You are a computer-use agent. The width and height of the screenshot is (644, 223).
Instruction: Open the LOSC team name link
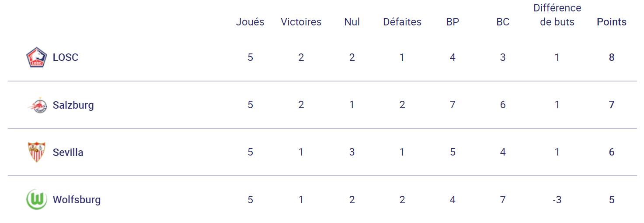coord(66,57)
